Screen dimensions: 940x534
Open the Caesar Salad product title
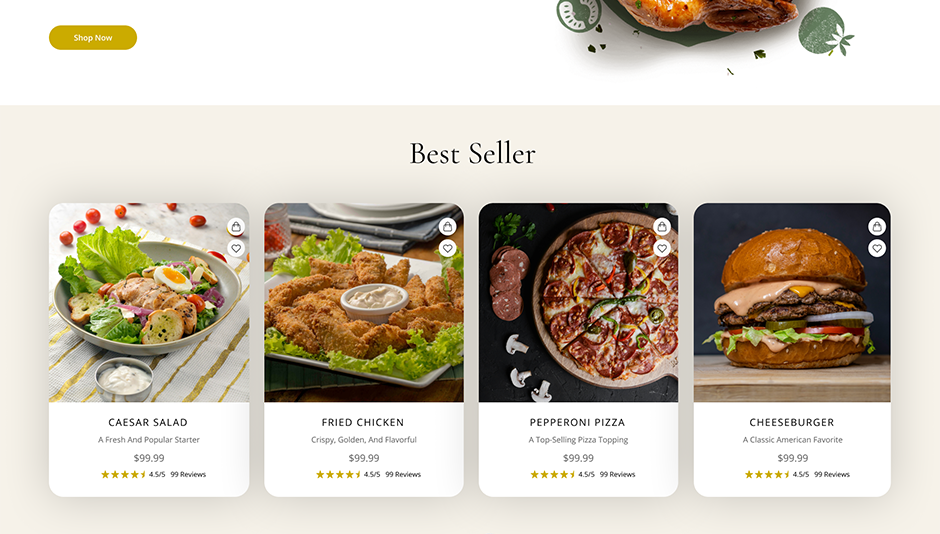(x=148, y=423)
